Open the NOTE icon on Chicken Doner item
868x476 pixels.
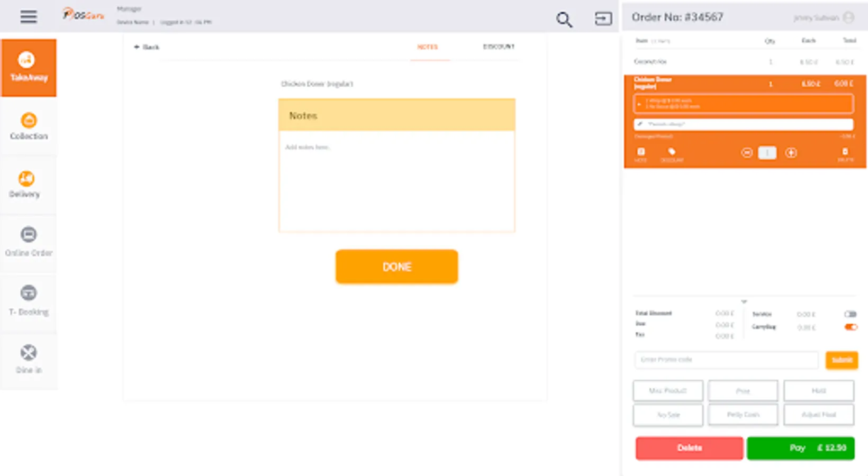click(641, 153)
